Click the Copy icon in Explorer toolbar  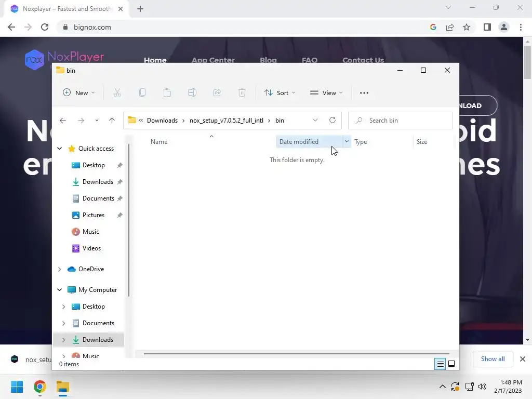(142, 92)
